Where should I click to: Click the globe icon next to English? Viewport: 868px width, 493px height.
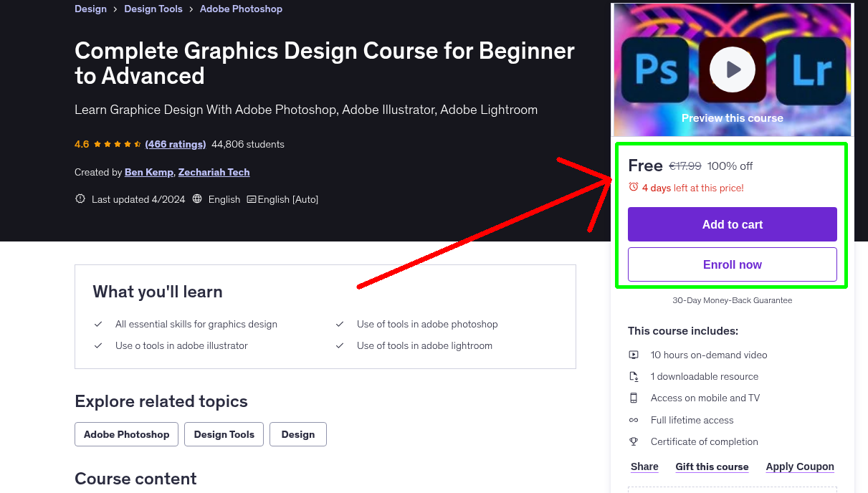197,198
